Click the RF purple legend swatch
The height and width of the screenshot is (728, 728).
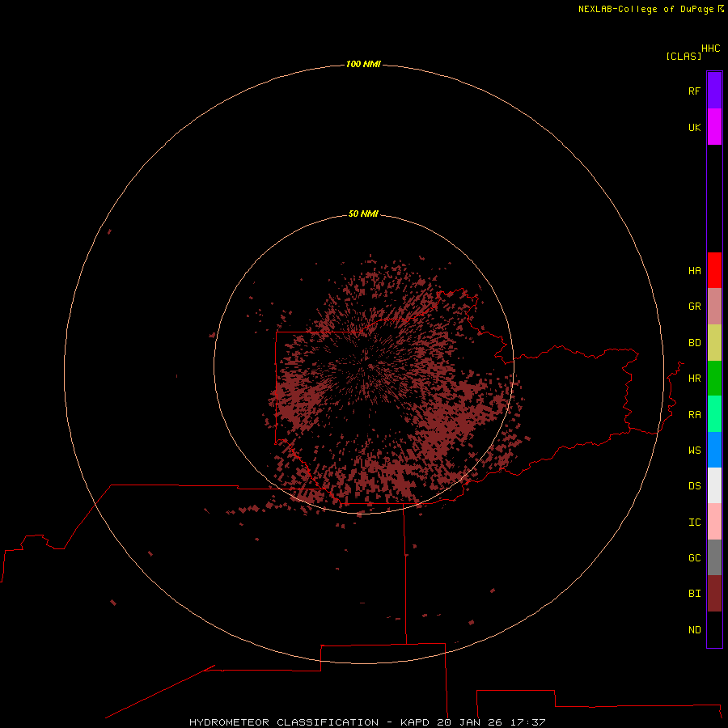tap(714, 91)
